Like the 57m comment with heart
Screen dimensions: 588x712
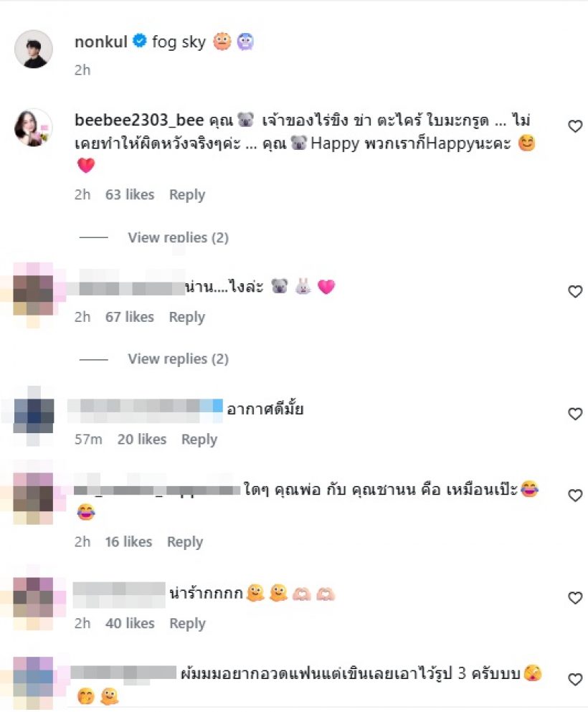[575, 414]
